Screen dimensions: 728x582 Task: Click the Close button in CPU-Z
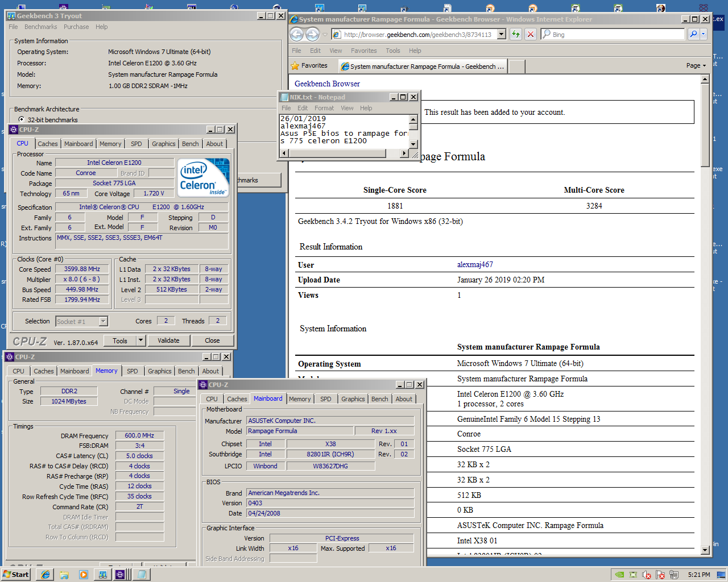click(212, 340)
